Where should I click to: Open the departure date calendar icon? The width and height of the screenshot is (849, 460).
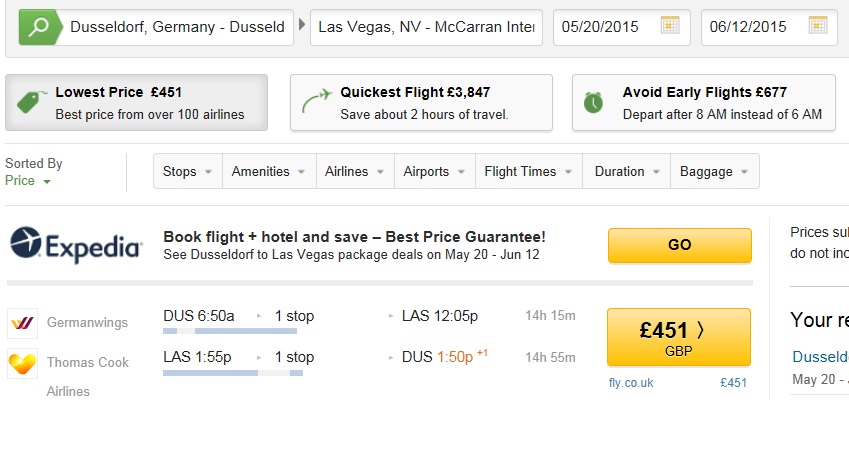tap(670, 25)
